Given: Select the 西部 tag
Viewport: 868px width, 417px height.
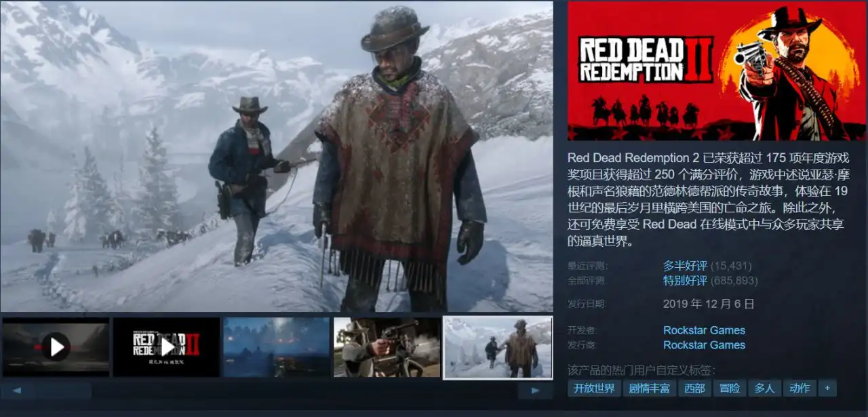Looking at the screenshot, I should 695,389.
